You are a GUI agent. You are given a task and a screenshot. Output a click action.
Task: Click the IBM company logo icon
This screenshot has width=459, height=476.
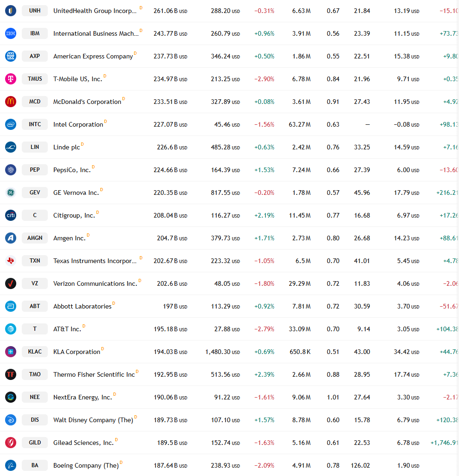pyautogui.click(x=11, y=33)
